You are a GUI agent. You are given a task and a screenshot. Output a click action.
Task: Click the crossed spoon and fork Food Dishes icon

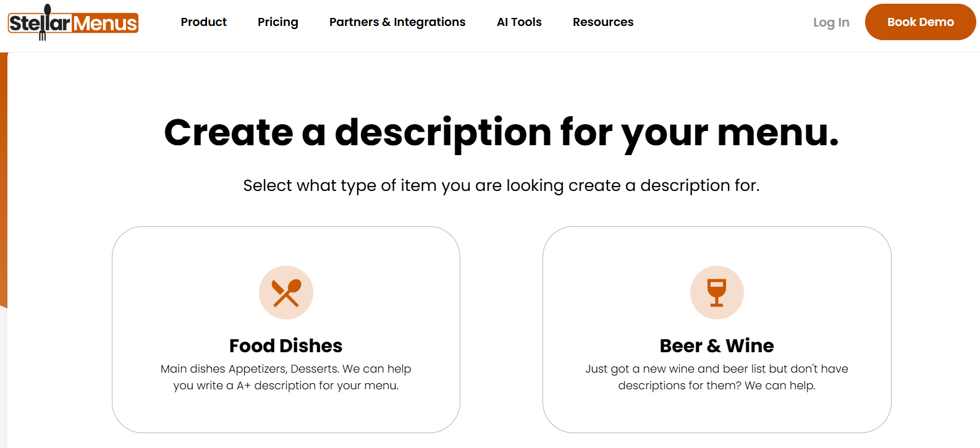285,292
